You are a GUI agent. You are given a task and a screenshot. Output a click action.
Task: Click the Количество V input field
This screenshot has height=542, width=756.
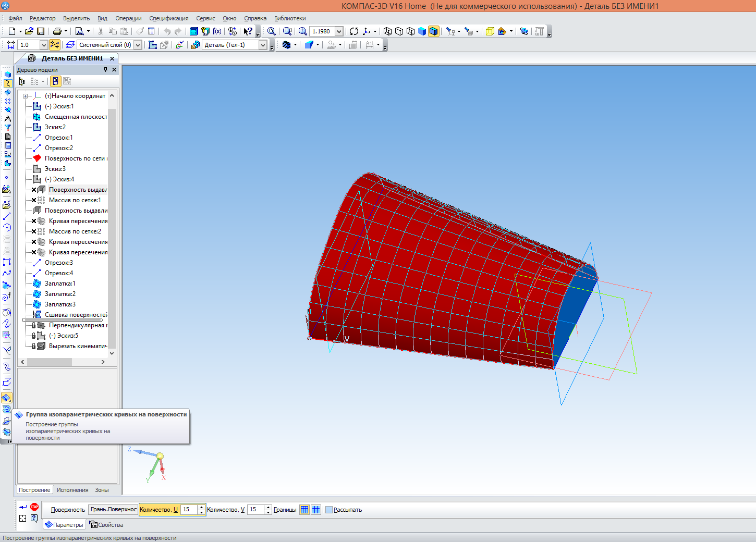click(x=255, y=510)
